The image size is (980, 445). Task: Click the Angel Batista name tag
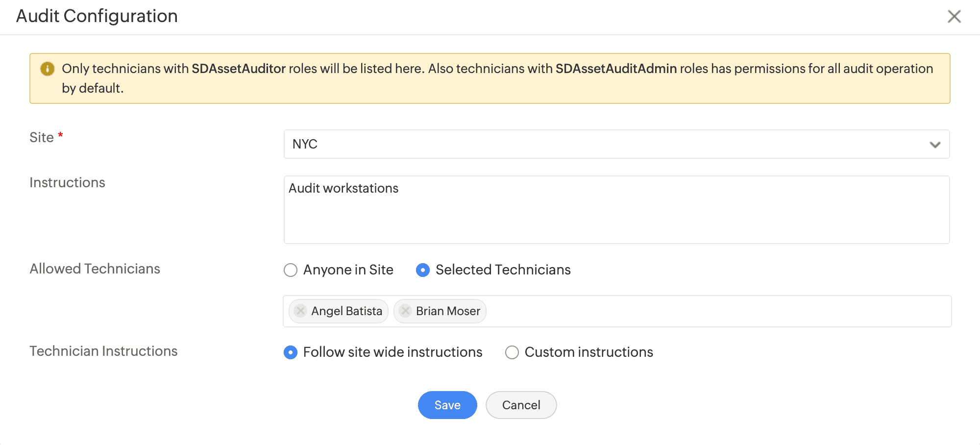click(x=346, y=311)
